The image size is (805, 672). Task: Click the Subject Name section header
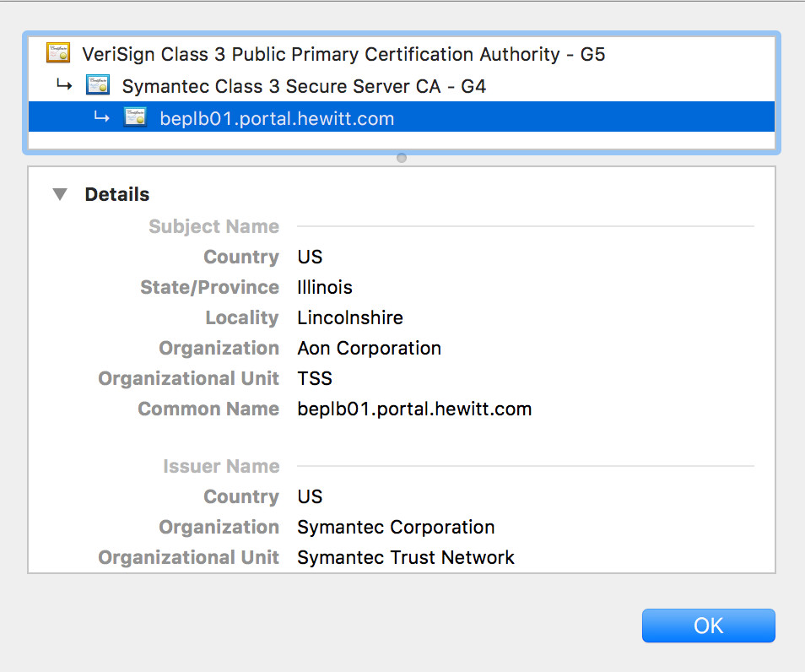(213, 226)
